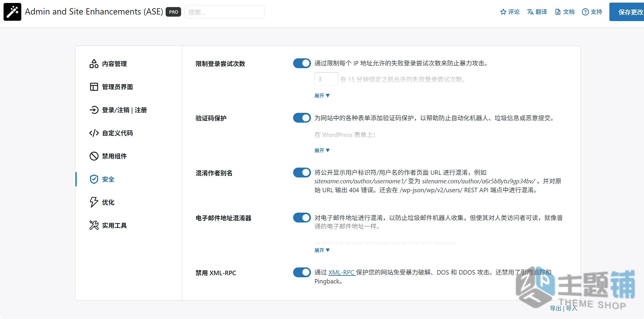Expand 展开 under 验证码保护
The image size is (644, 319).
click(322, 150)
